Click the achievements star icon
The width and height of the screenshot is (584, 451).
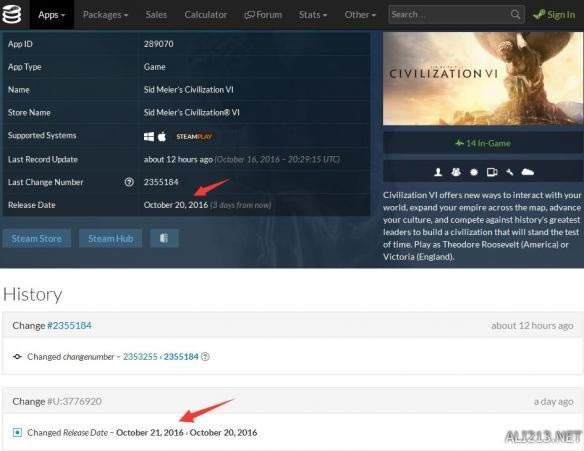pos(474,172)
